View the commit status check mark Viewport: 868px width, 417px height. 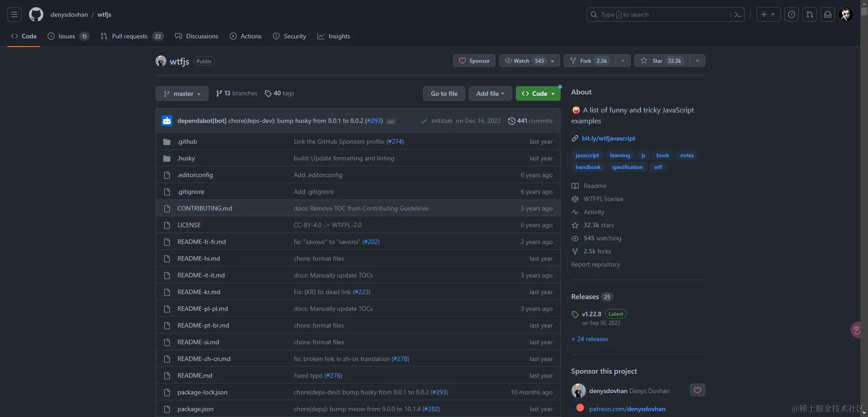(424, 121)
